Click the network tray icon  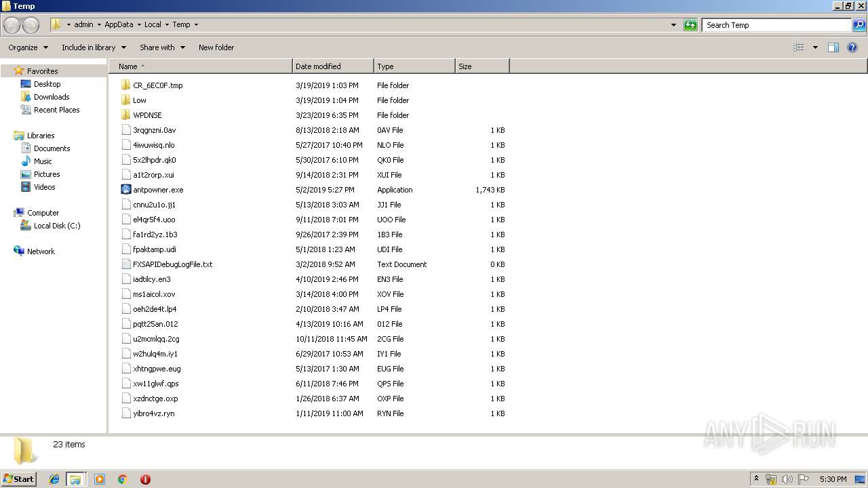coord(771,479)
